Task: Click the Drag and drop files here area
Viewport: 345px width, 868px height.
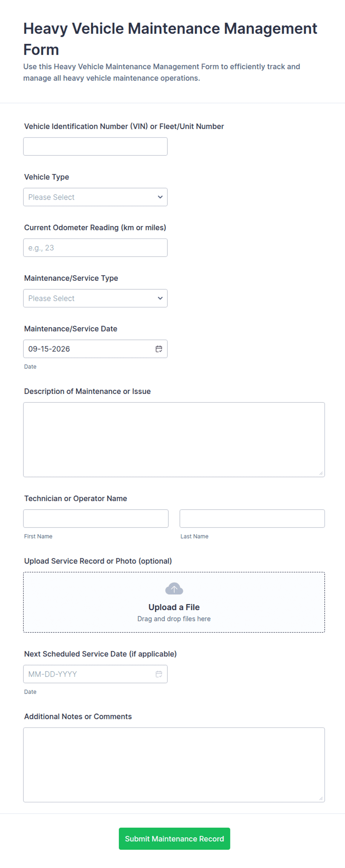Action: coord(174,619)
